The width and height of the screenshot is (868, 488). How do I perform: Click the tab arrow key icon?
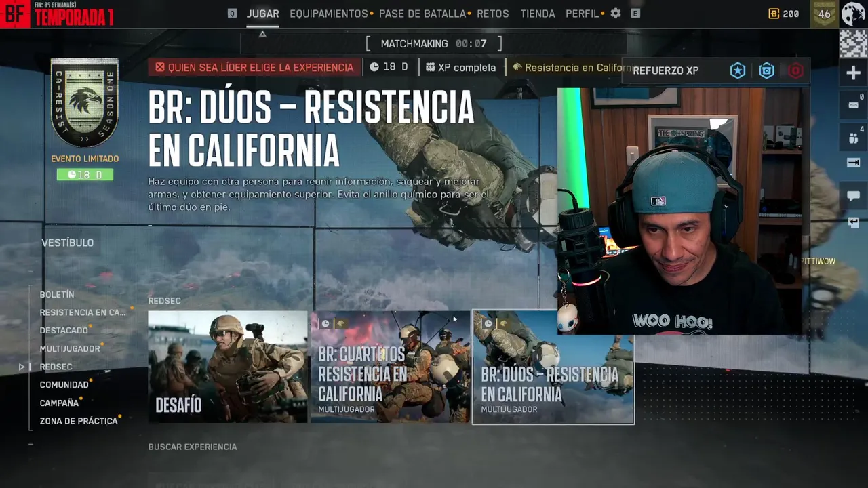pos(853,163)
